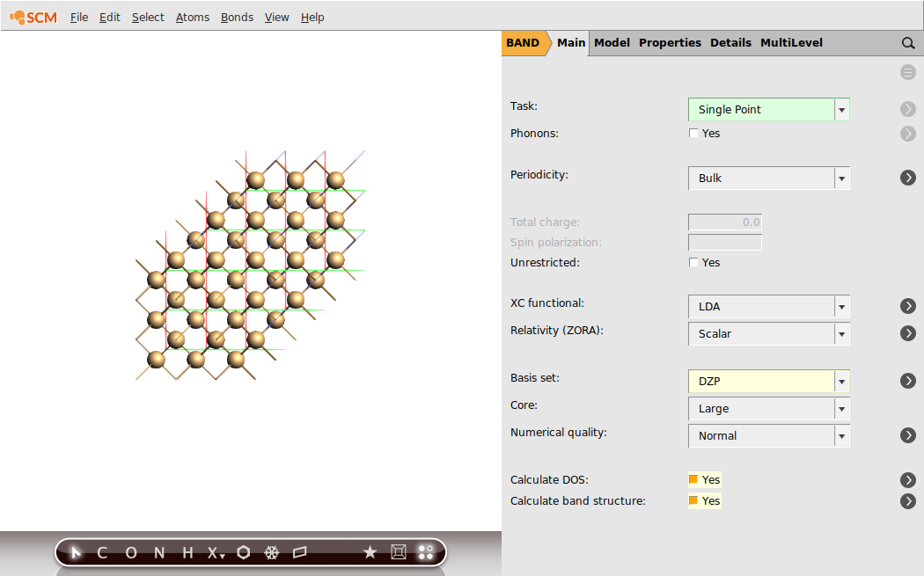Expand the X element picker arrow
This screenshot has height=576, width=924.
coord(220,556)
